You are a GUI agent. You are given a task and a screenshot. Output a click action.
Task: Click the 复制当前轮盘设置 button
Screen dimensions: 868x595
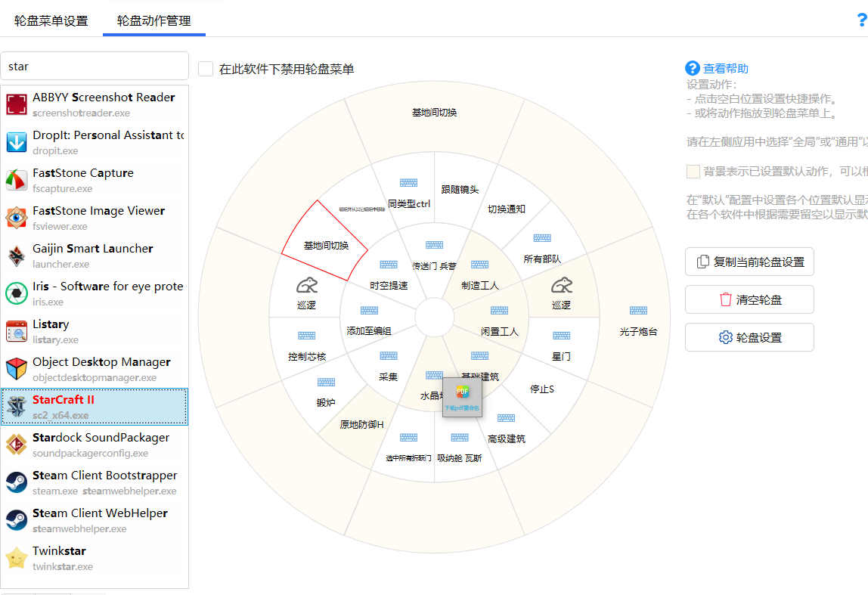(749, 262)
